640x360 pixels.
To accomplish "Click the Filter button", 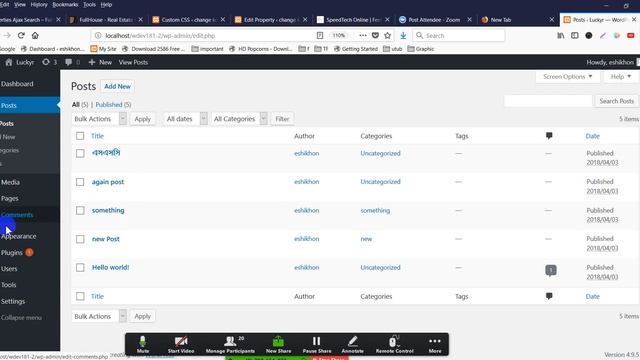I will (x=282, y=119).
